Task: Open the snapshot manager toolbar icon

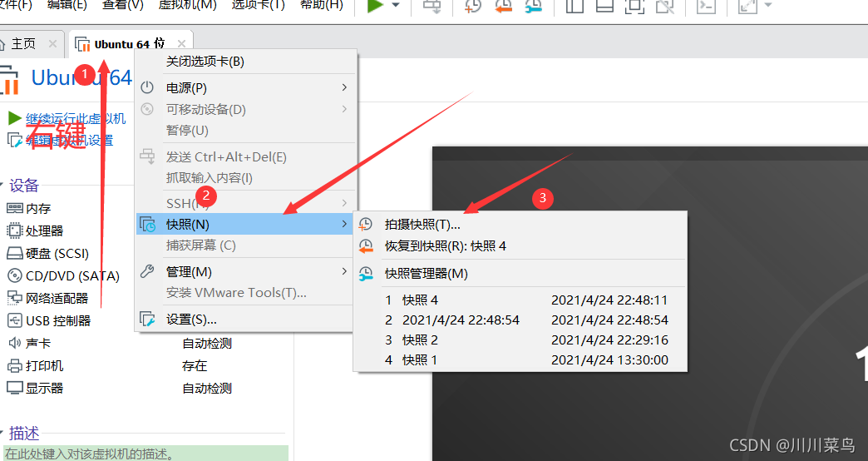Action: [x=533, y=6]
